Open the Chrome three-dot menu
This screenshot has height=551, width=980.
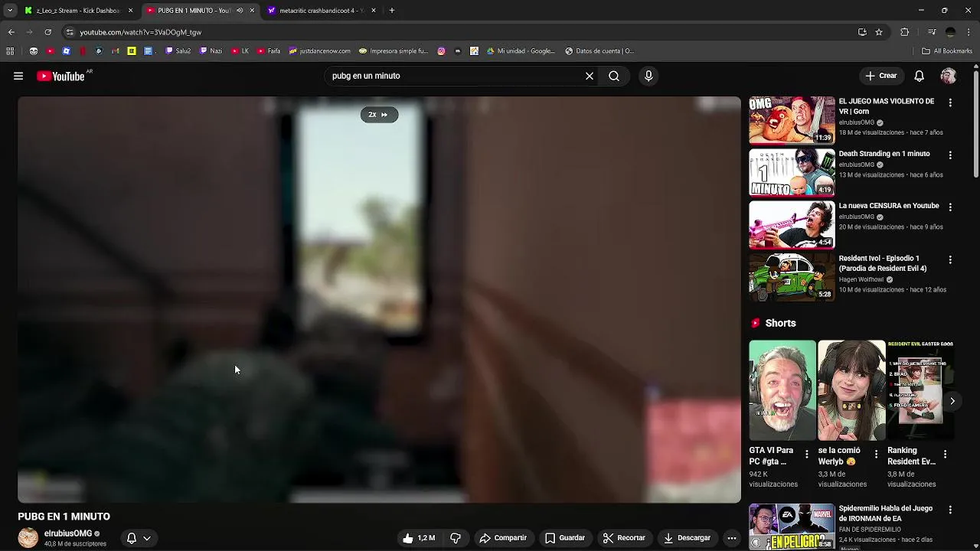coord(969,32)
